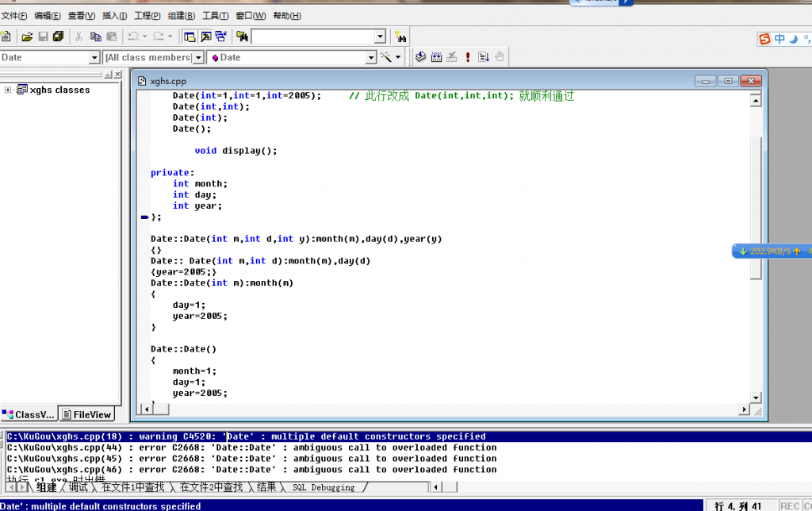Select first error C2668 line 44
The width and height of the screenshot is (812, 511).
pyautogui.click(x=251, y=448)
